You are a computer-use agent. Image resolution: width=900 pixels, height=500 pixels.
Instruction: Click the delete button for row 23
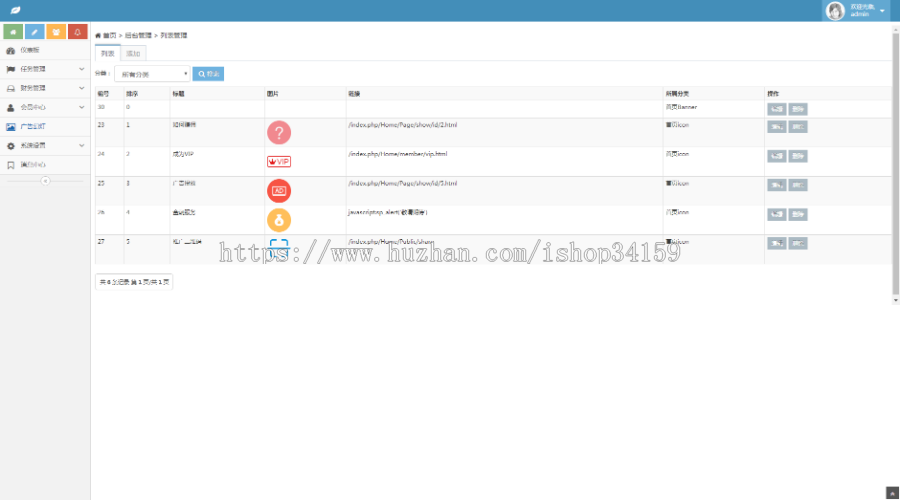pyautogui.click(x=798, y=127)
